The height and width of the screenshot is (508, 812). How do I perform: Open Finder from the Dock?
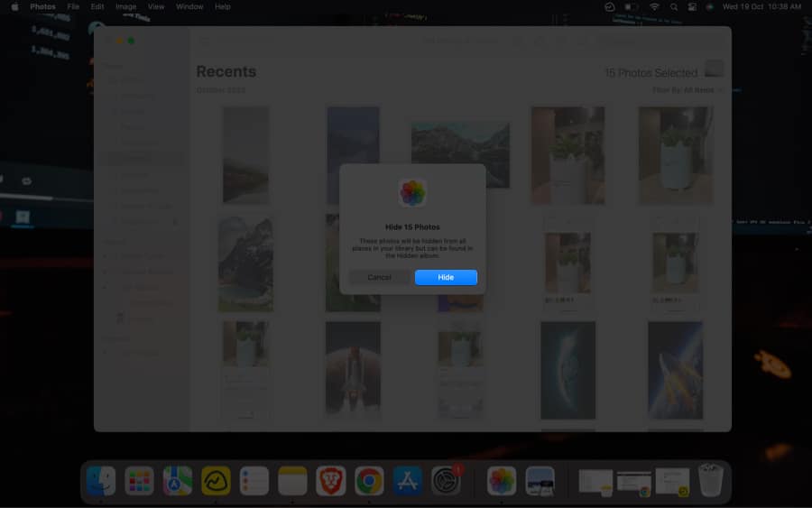[x=101, y=481]
